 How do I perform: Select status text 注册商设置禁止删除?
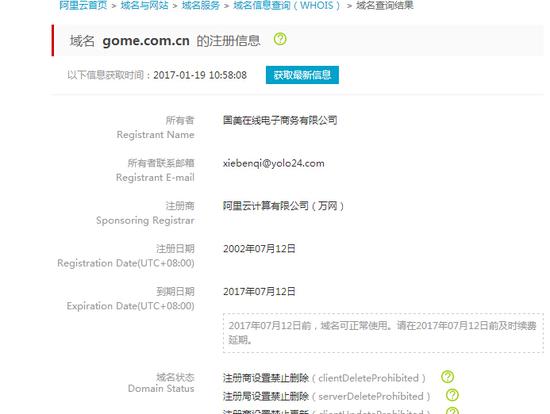pyautogui.click(x=266, y=378)
